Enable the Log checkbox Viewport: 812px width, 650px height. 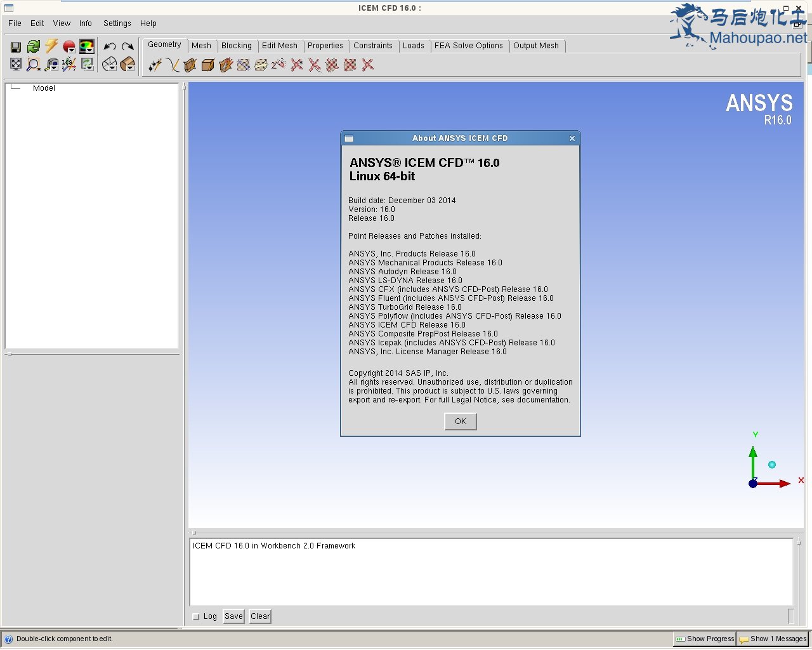pyautogui.click(x=196, y=616)
